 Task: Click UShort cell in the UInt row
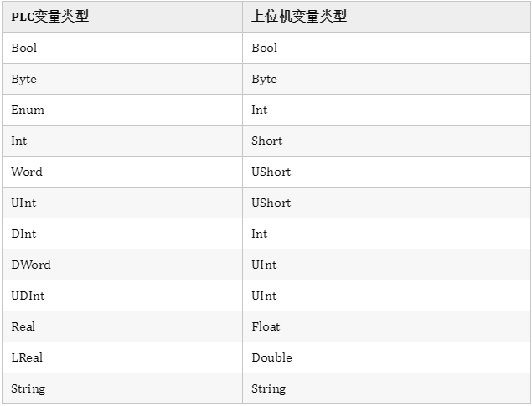[x=386, y=203]
